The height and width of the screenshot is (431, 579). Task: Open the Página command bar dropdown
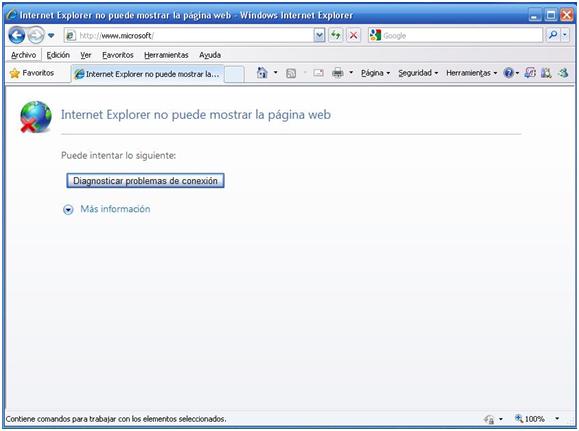pyautogui.click(x=376, y=73)
